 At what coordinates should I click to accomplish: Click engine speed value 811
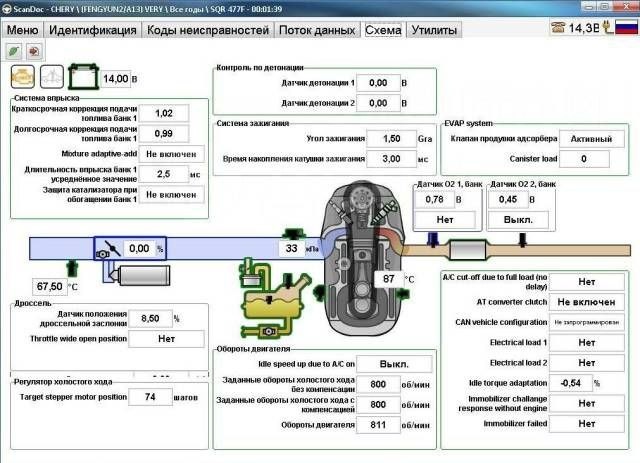pyautogui.click(x=378, y=425)
